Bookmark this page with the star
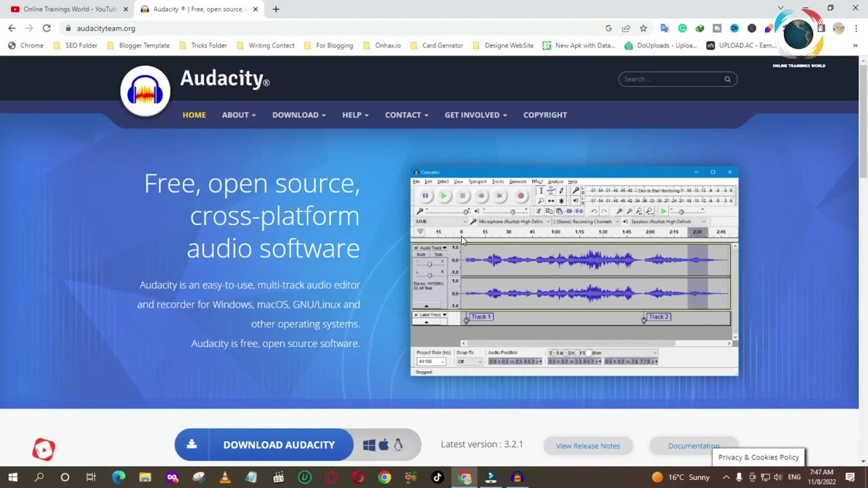Screen dimensions: 868x488 (x=644, y=28)
